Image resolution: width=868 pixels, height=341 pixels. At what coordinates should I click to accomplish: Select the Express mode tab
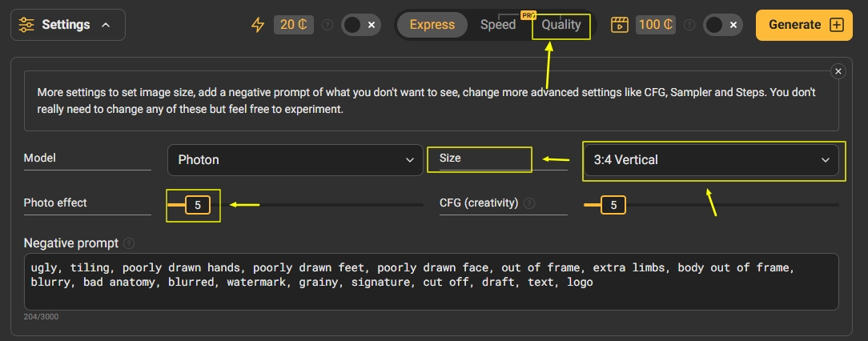432,25
